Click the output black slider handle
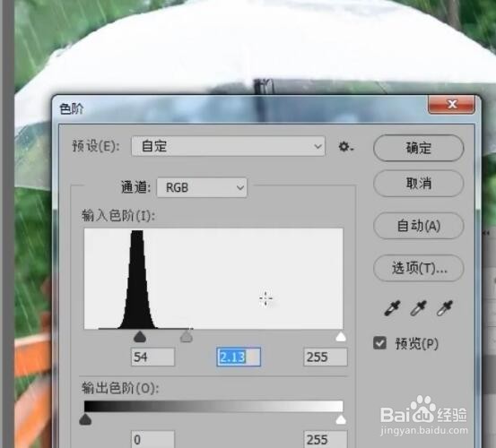 coord(85,419)
